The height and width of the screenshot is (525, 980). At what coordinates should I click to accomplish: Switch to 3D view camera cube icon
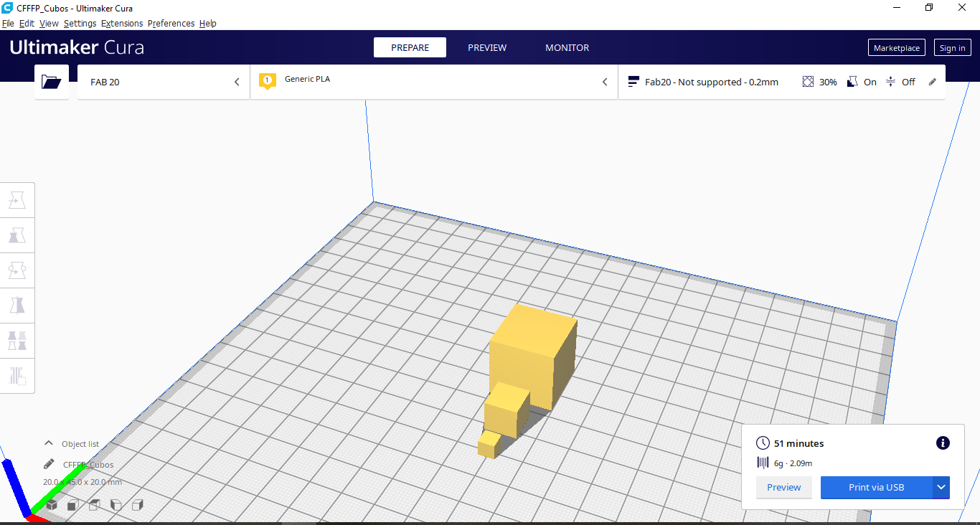(51, 505)
